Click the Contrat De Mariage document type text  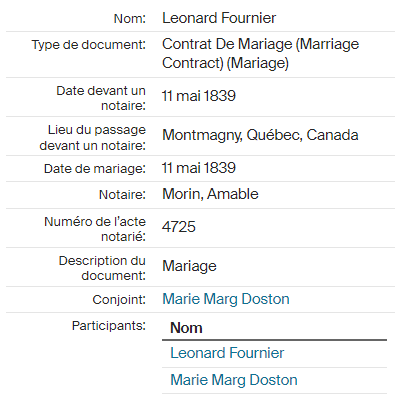(260, 54)
